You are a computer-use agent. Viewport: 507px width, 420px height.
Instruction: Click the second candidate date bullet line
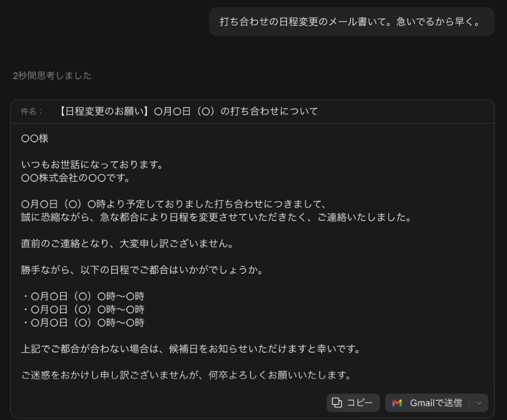[83, 309]
